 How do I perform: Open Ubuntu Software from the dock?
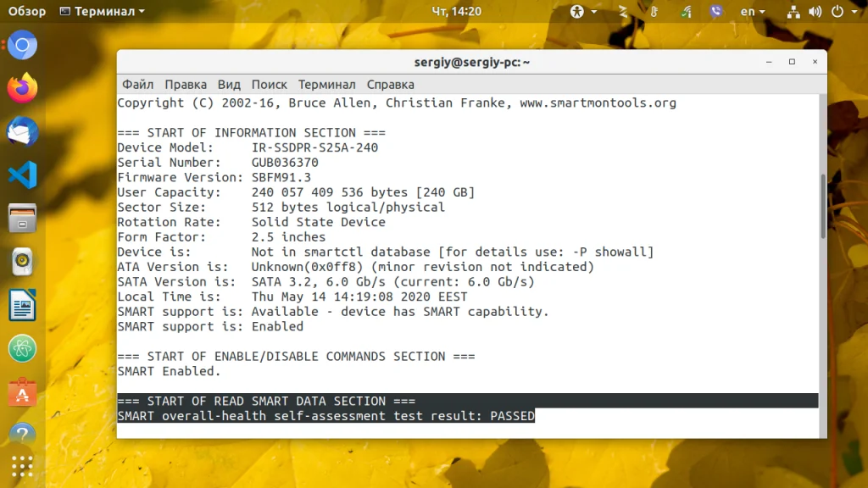pos(23,391)
